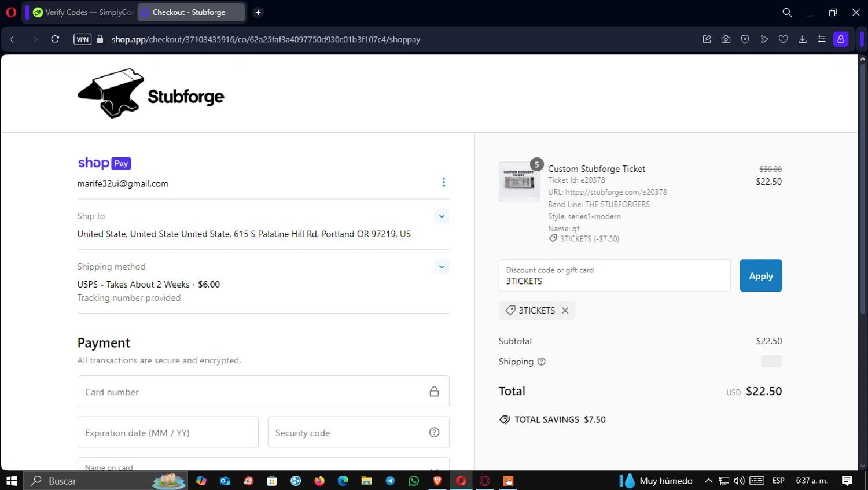Screen dimensions: 868x490
Task: Apply the discount code
Action: (761, 275)
